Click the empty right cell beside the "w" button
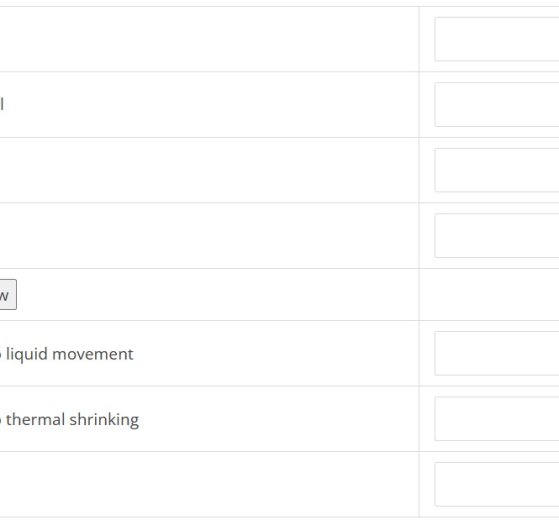Image resolution: width=559 pixels, height=520 pixels. point(489,294)
